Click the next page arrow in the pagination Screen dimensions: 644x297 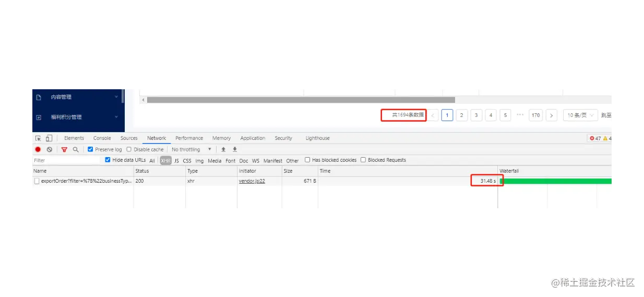552,115
